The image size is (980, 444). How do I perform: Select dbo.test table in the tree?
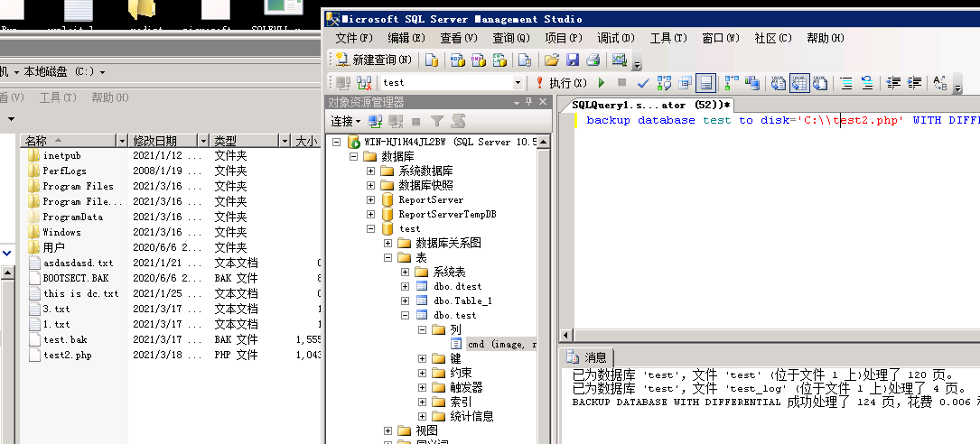tap(454, 315)
